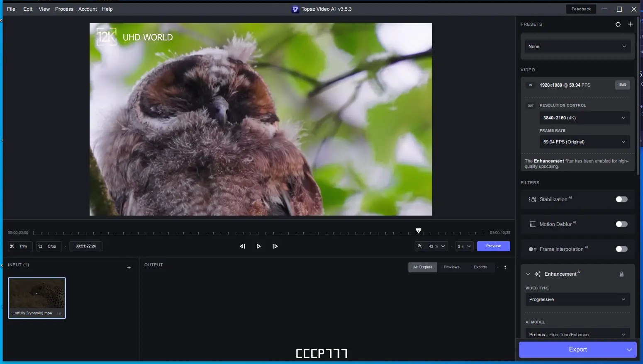Image resolution: width=643 pixels, height=364 pixels.
Task: Click the Topaz Video AI logo icon
Action: (x=295, y=9)
